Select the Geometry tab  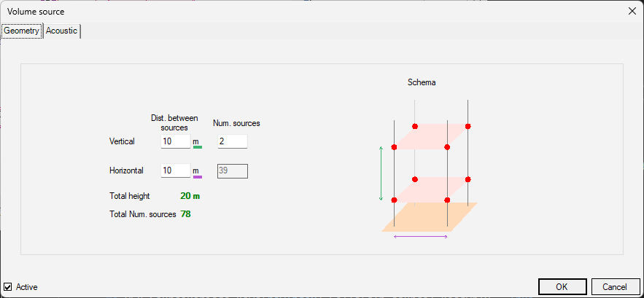(x=22, y=31)
